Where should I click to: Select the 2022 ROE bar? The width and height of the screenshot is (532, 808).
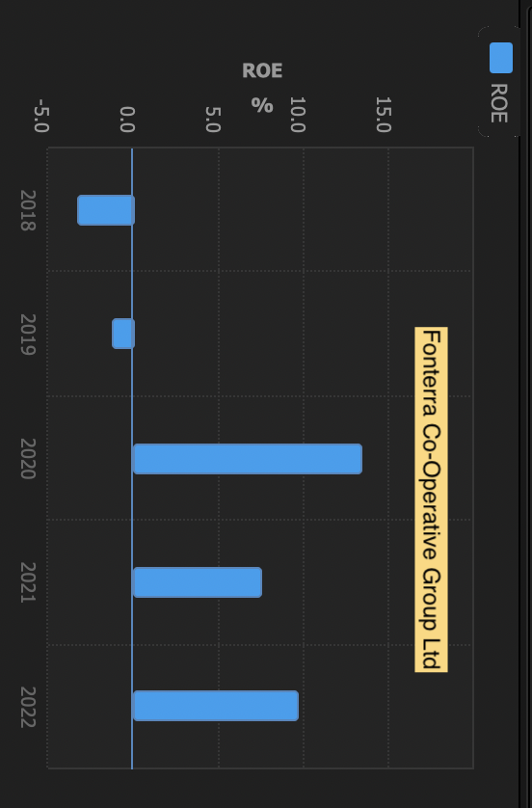[216, 706]
